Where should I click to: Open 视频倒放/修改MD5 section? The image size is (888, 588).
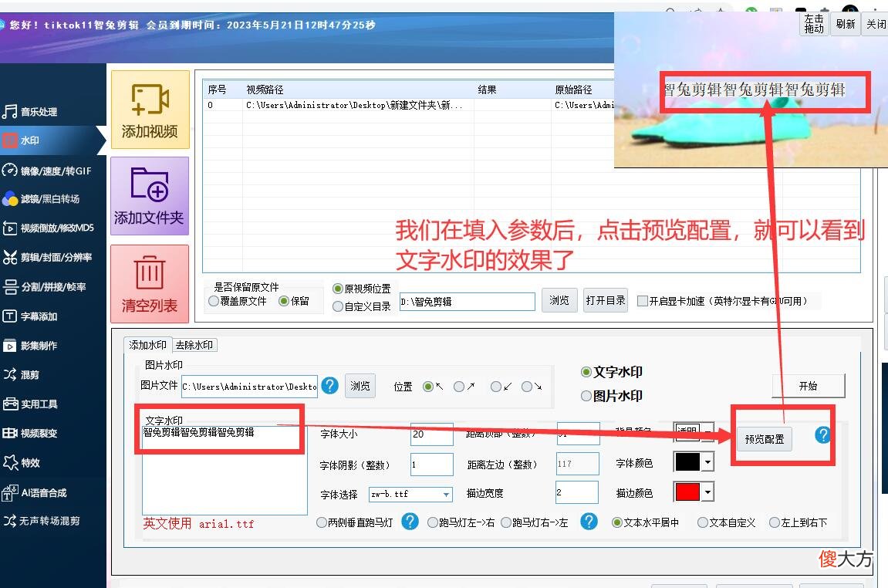coord(48,228)
